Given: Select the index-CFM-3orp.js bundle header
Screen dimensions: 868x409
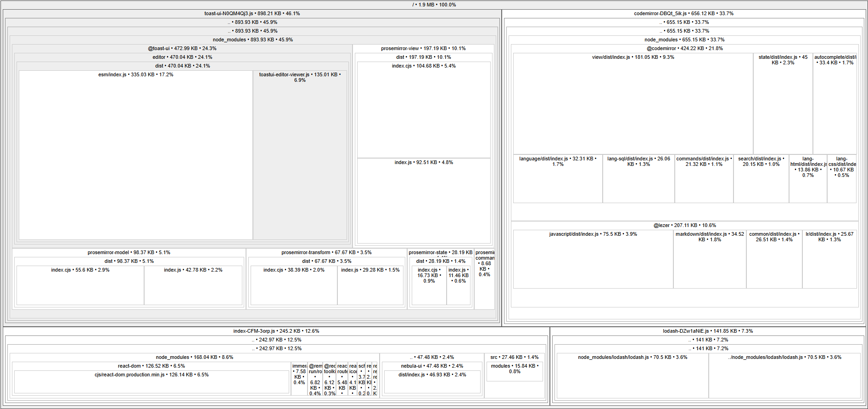Looking at the screenshot, I should (x=276, y=331).
